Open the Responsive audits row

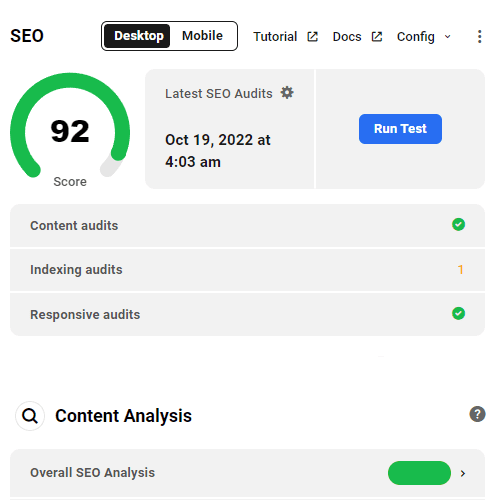point(247,314)
